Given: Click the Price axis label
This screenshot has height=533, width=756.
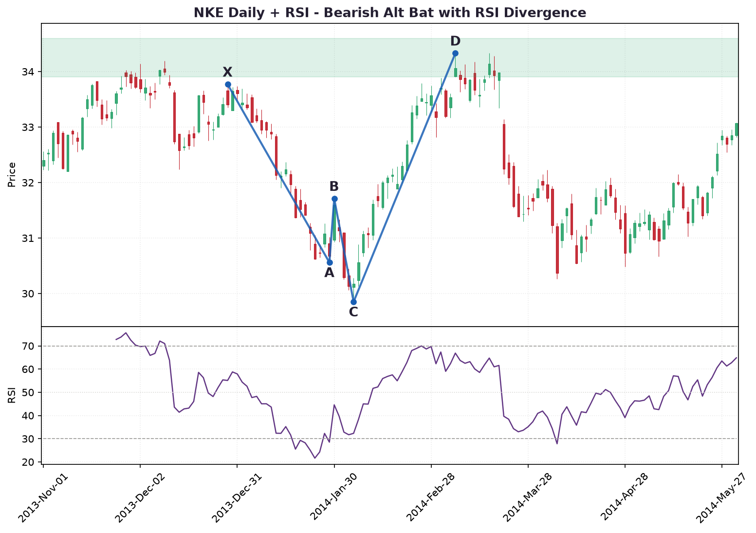Looking at the screenshot, I should coord(12,175).
